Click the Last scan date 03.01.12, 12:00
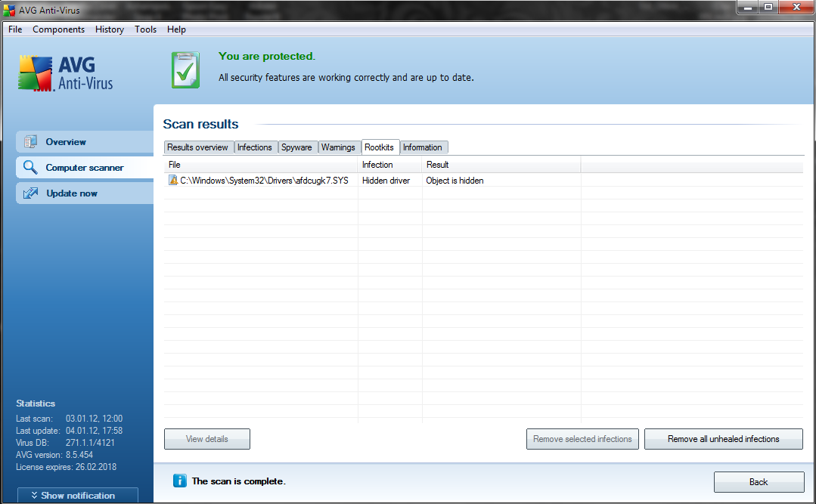This screenshot has width=816, height=504. (95, 418)
